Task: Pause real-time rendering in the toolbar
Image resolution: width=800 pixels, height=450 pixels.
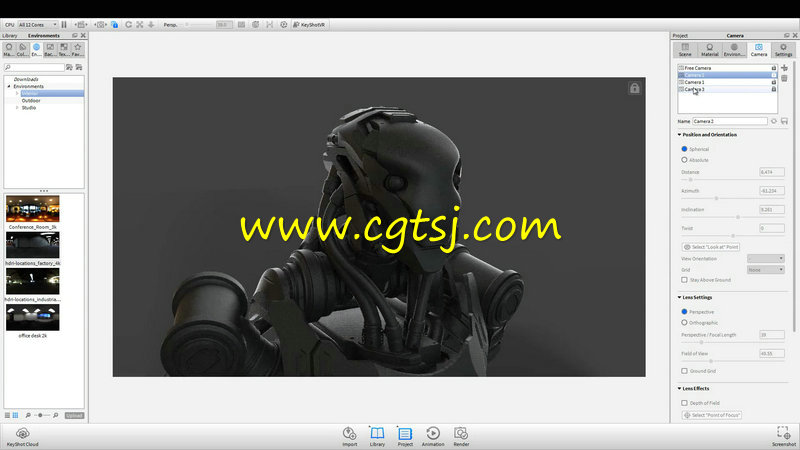Action: click(64, 24)
